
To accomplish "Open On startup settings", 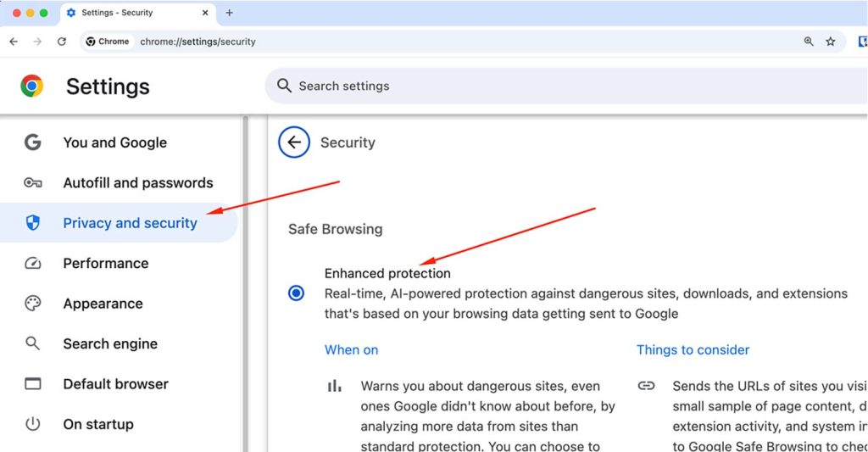I will pos(97,424).
